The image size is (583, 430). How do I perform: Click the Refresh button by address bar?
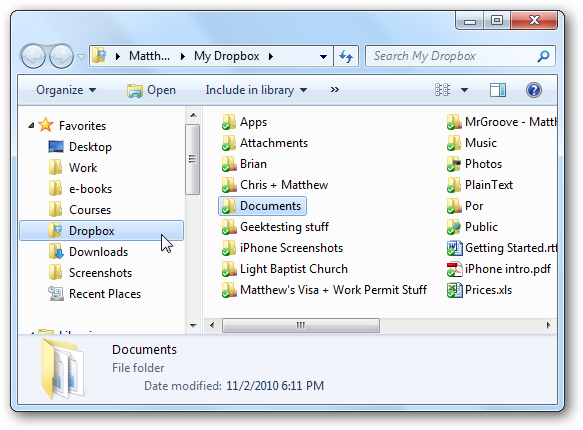(346, 56)
